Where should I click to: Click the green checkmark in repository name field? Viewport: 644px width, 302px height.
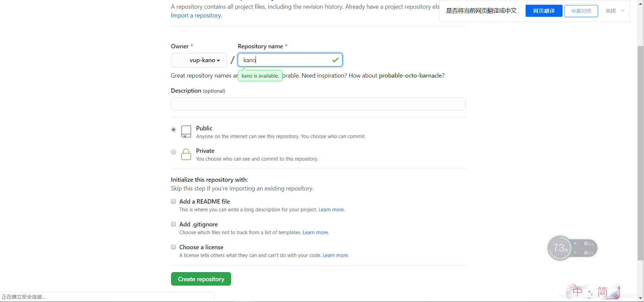pos(335,60)
